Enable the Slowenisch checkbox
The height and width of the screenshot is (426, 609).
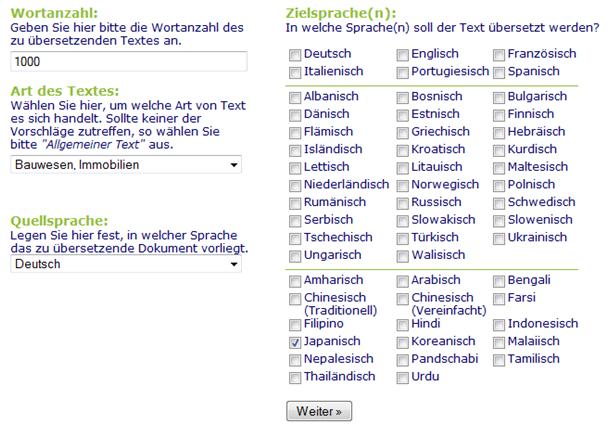pyautogui.click(x=499, y=221)
